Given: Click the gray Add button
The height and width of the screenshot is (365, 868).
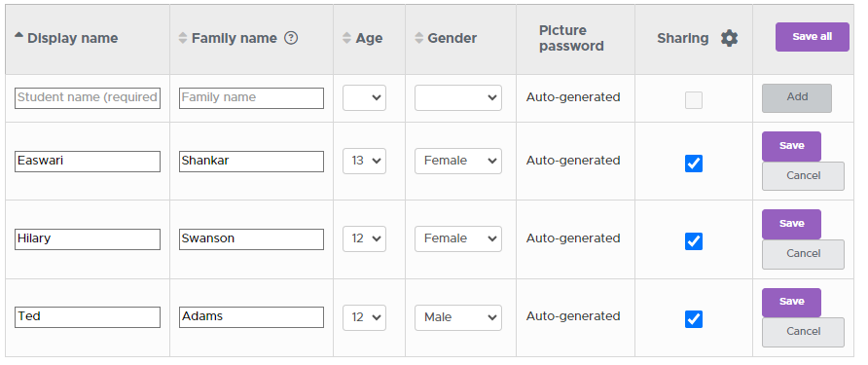Looking at the screenshot, I should 797,98.
